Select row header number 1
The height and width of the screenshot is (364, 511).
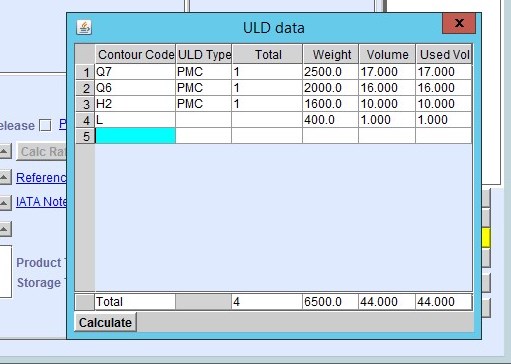click(x=85, y=72)
